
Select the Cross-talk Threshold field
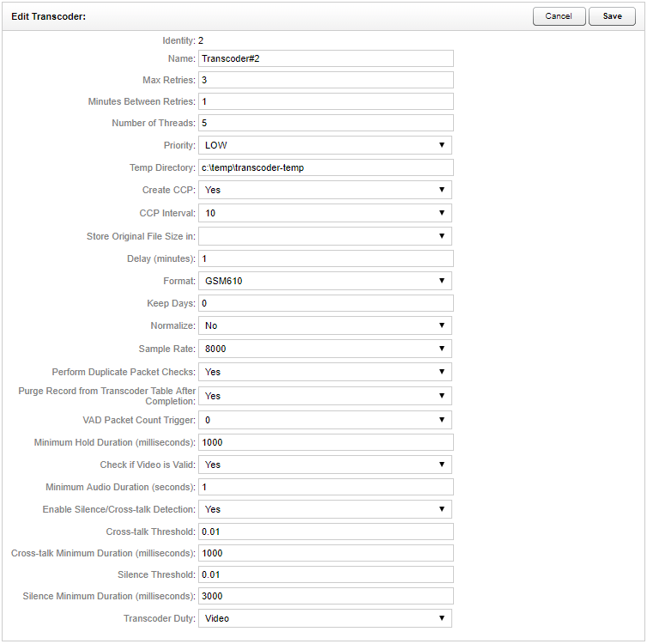[325, 532]
